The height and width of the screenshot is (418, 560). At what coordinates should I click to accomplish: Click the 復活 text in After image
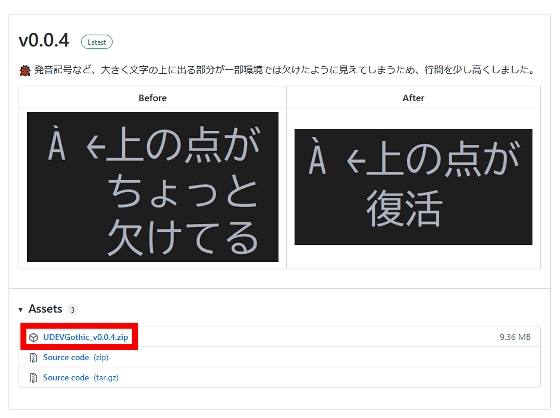(405, 208)
